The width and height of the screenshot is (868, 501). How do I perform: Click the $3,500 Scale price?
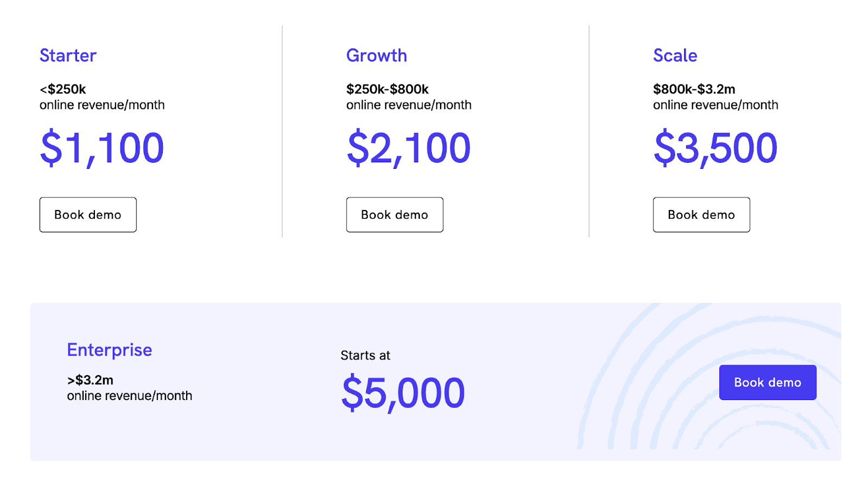click(x=715, y=148)
